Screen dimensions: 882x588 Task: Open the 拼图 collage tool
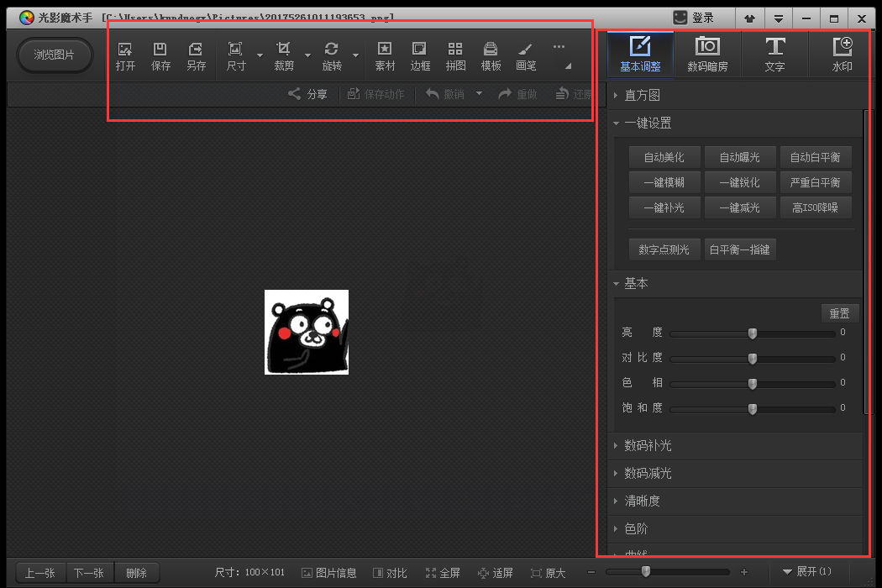455,55
